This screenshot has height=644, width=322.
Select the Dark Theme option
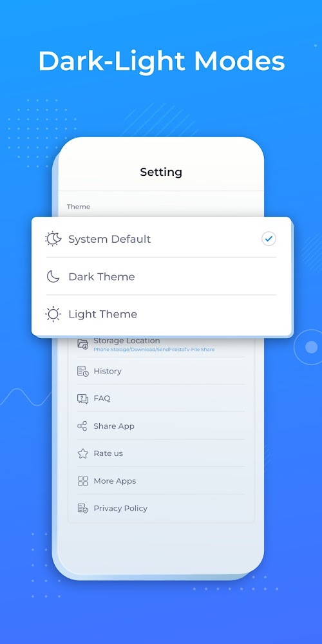point(162,276)
